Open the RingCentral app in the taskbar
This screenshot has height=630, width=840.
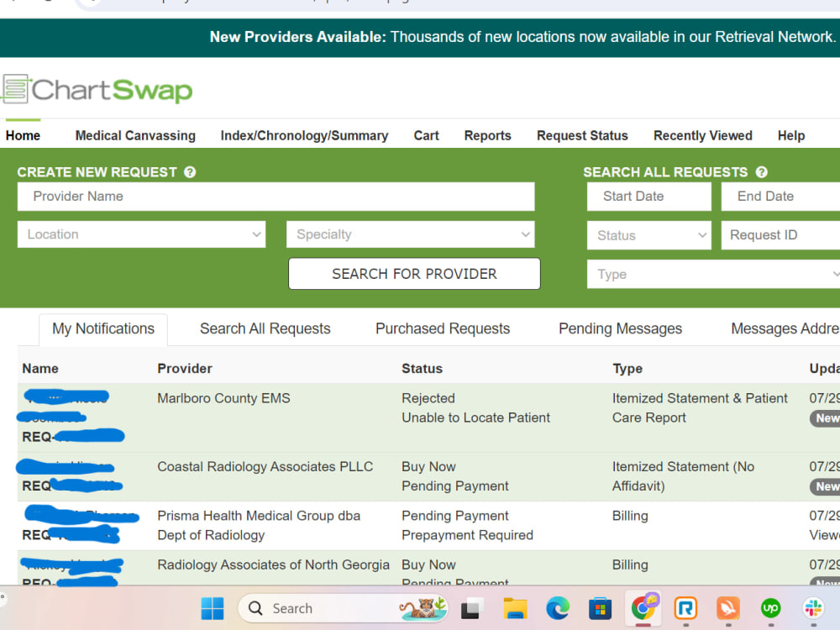(685, 608)
